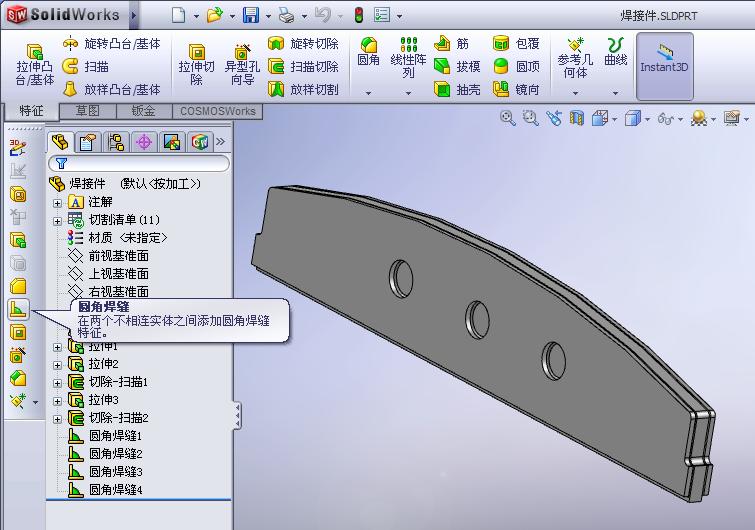Open dropdown arrow next to Open folder
Image resolution: width=755 pixels, height=530 pixels.
232,16
